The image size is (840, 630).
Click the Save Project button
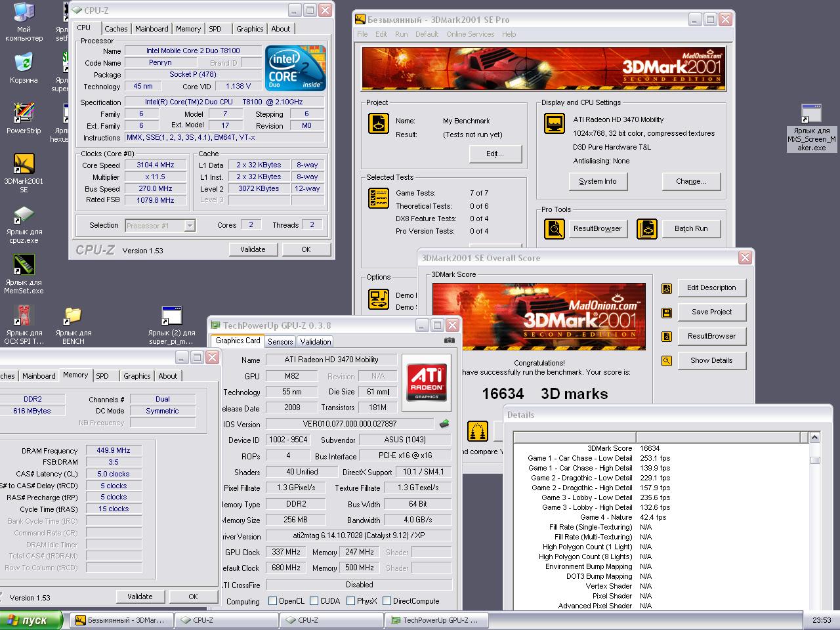click(711, 312)
